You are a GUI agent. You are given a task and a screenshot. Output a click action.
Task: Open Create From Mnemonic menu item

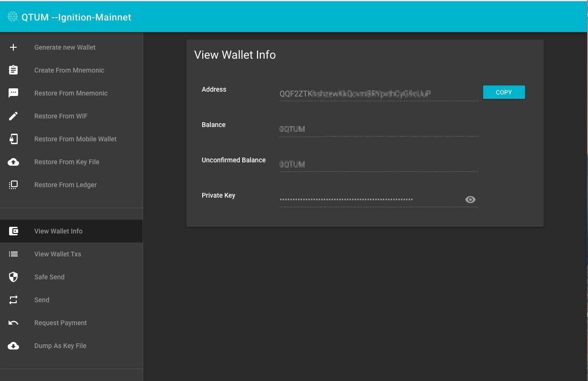71,70
